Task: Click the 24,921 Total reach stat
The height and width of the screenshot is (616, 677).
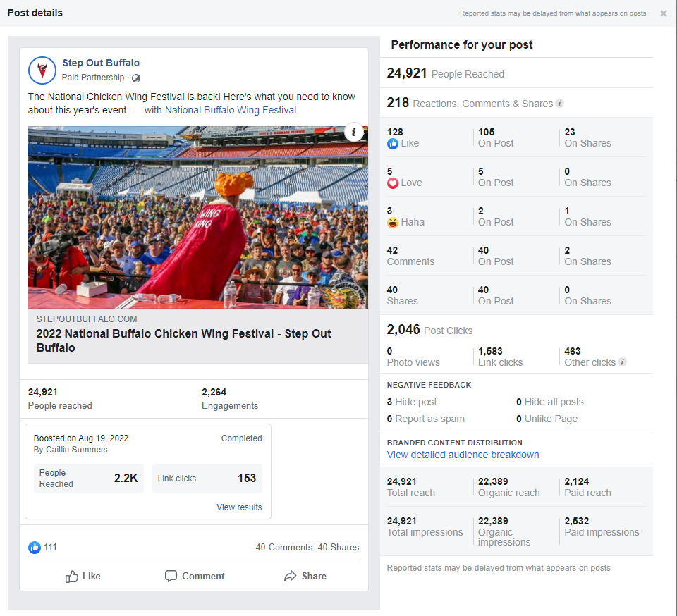Action: coord(410,487)
